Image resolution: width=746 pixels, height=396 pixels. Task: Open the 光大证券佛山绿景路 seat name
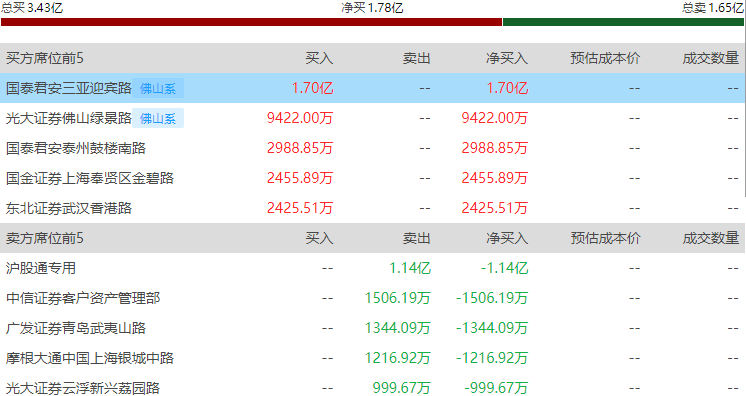pos(69,118)
